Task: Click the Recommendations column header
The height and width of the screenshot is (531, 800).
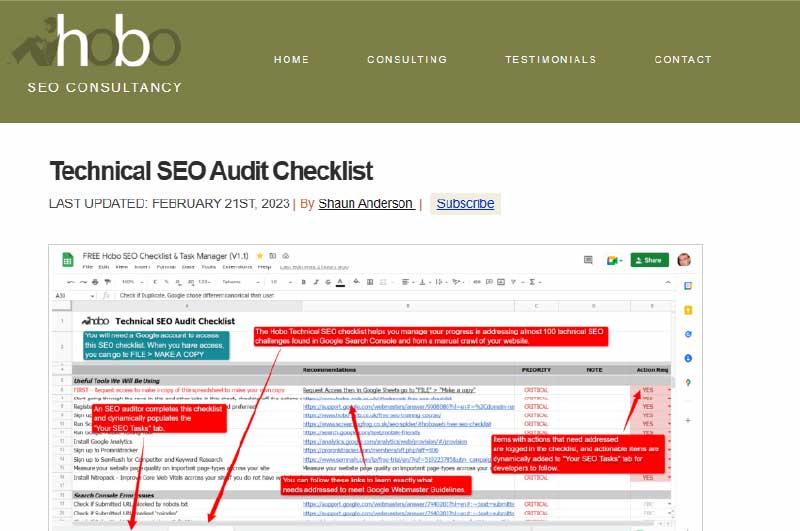Action: pyautogui.click(x=329, y=370)
